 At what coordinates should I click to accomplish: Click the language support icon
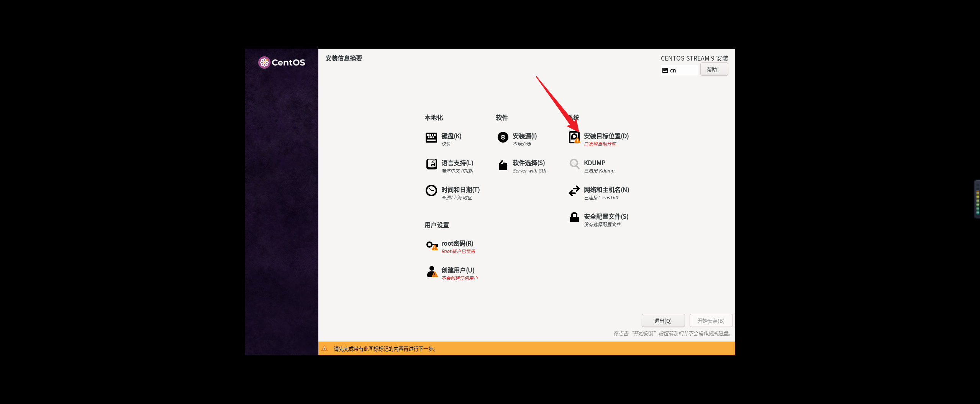(x=431, y=164)
